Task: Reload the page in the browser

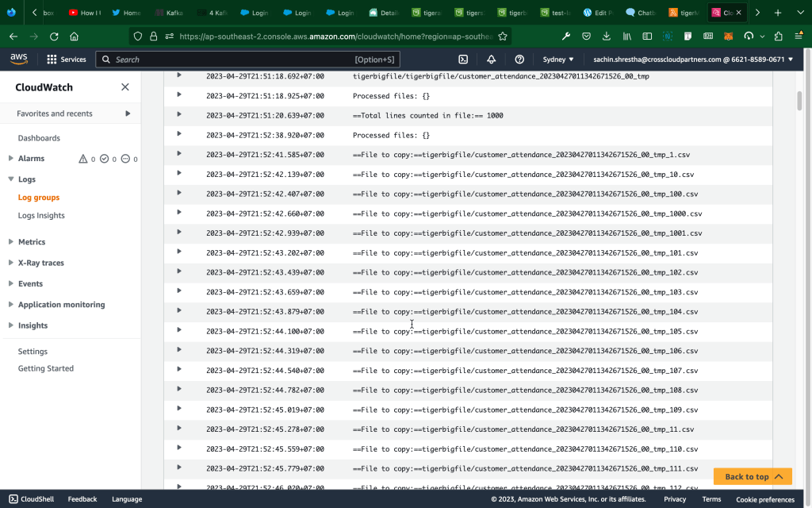Action: (x=54, y=37)
